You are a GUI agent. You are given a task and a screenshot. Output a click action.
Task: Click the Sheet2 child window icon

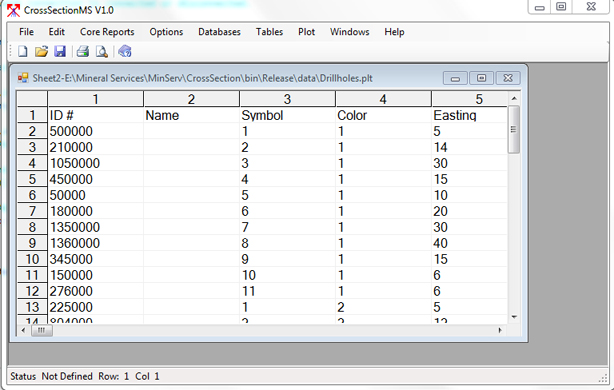coord(23,78)
